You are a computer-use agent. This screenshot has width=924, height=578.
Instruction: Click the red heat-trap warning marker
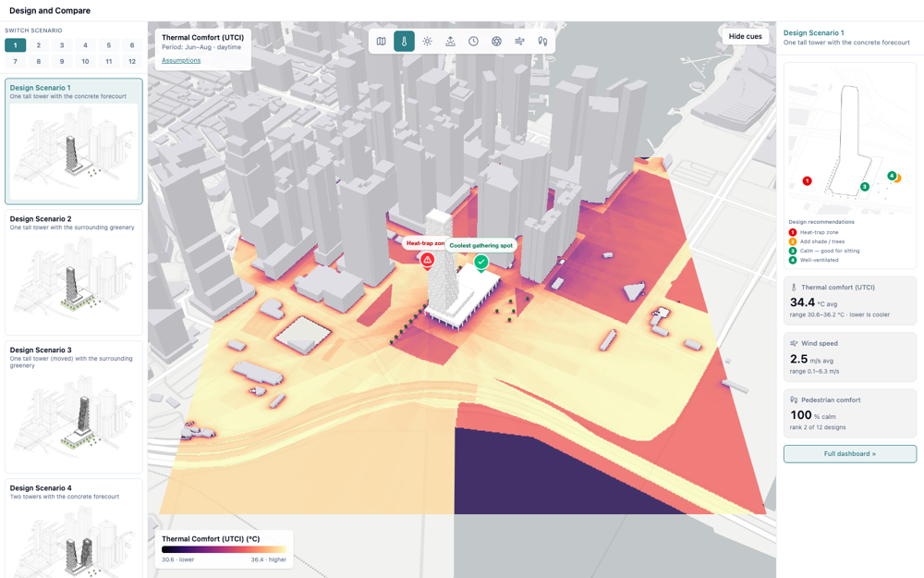(x=427, y=260)
